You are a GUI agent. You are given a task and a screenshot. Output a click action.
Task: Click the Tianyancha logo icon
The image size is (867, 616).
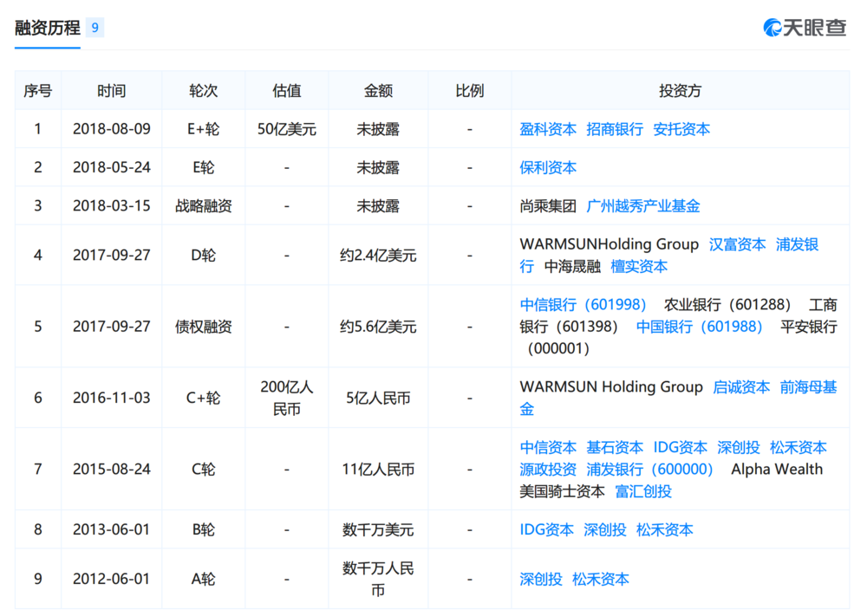(x=806, y=27)
